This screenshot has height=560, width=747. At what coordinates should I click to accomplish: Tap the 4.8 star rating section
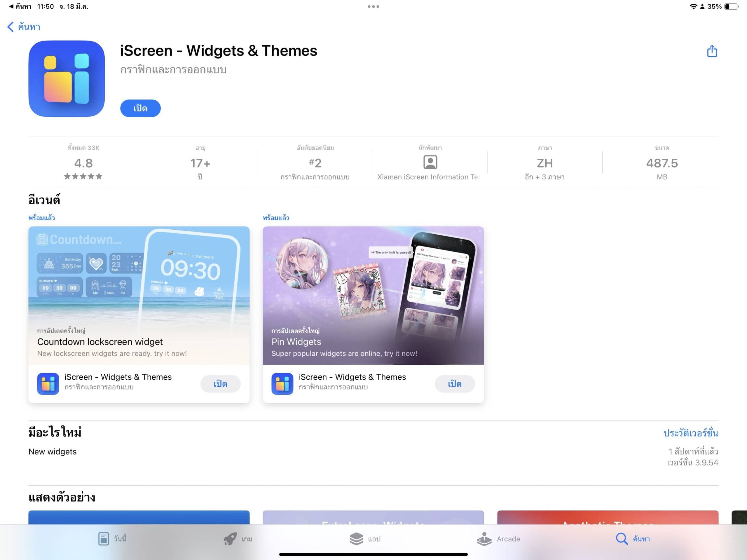(x=83, y=163)
